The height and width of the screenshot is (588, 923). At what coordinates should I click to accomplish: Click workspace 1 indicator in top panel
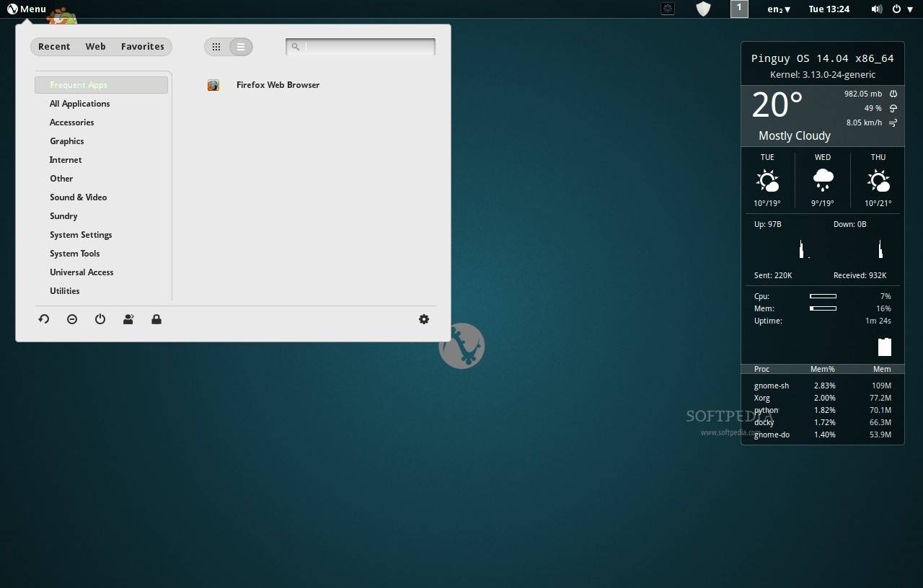pos(739,9)
